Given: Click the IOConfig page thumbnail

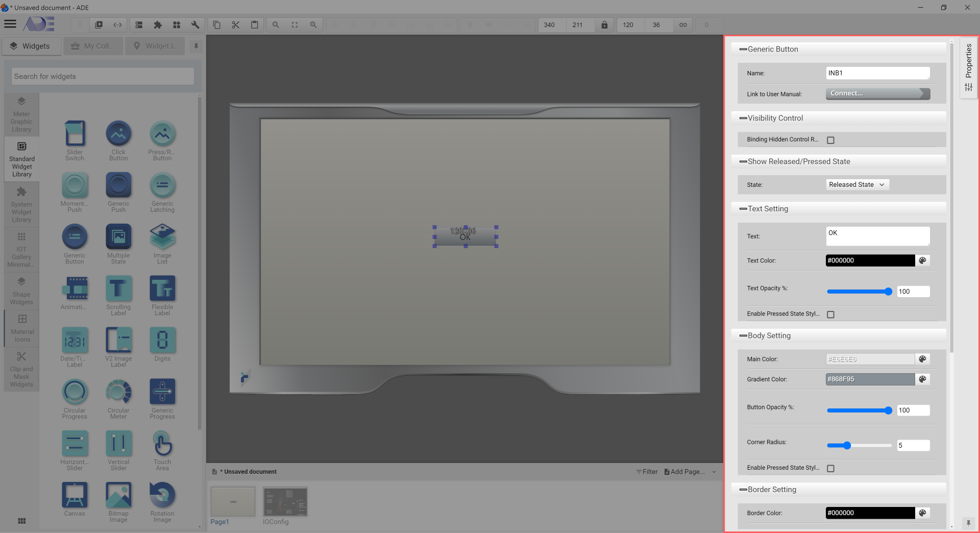Looking at the screenshot, I should click(x=285, y=502).
